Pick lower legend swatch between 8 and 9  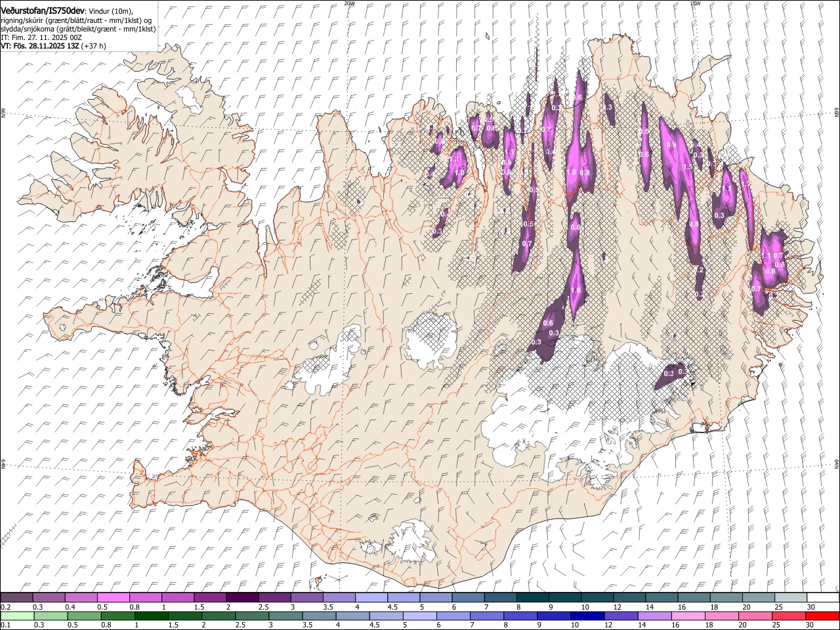point(520,616)
